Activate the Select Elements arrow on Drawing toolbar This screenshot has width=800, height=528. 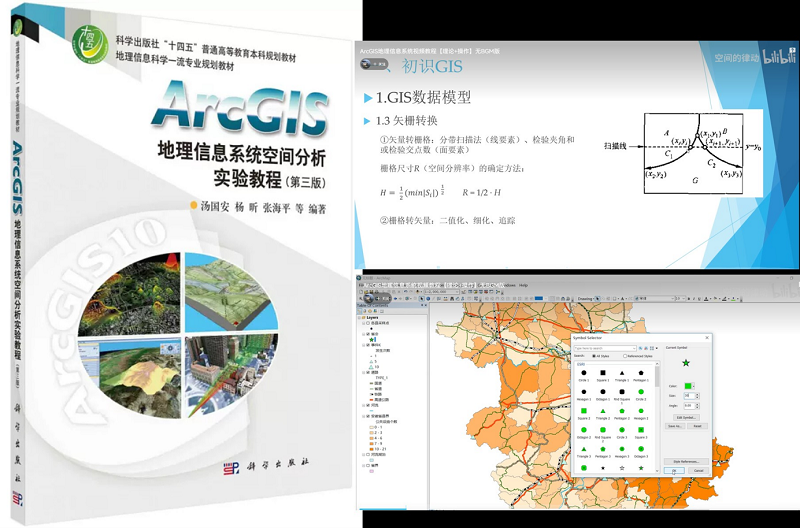pyautogui.click(x=597, y=298)
